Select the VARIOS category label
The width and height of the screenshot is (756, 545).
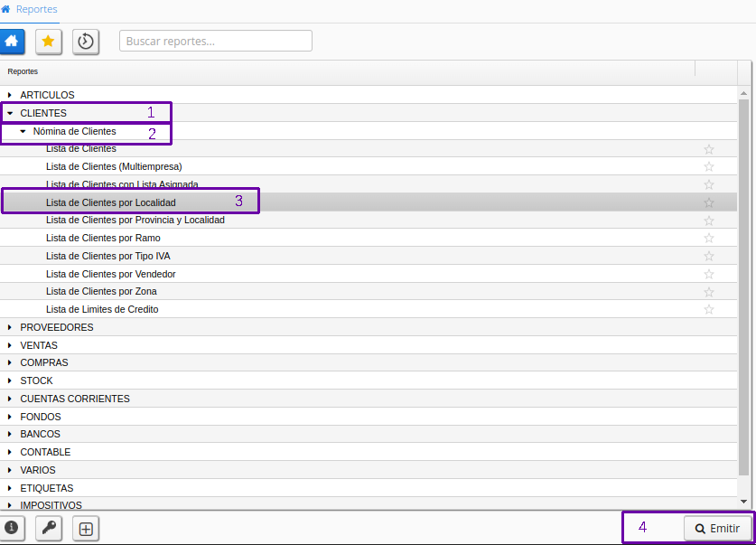coord(38,470)
